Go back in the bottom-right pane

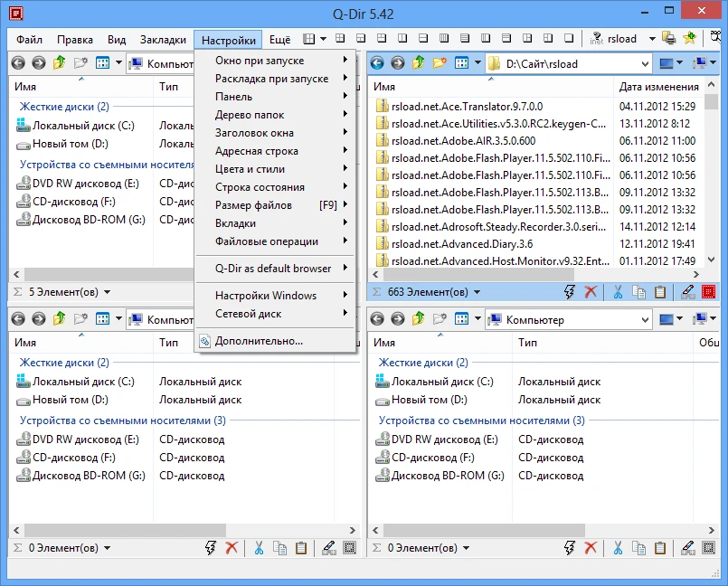click(377, 319)
